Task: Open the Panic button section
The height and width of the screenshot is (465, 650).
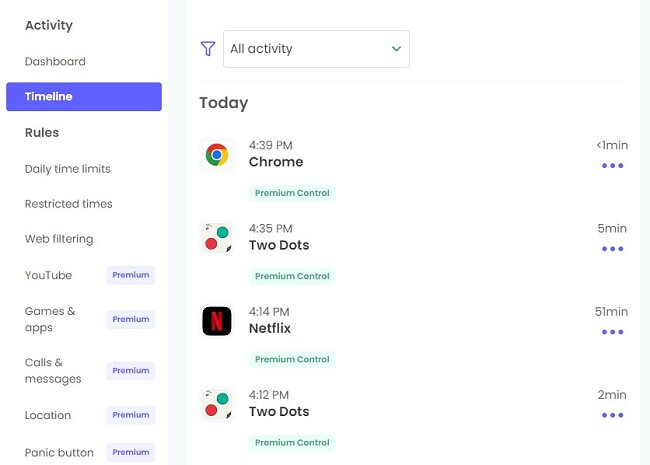Action: pos(59,452)
